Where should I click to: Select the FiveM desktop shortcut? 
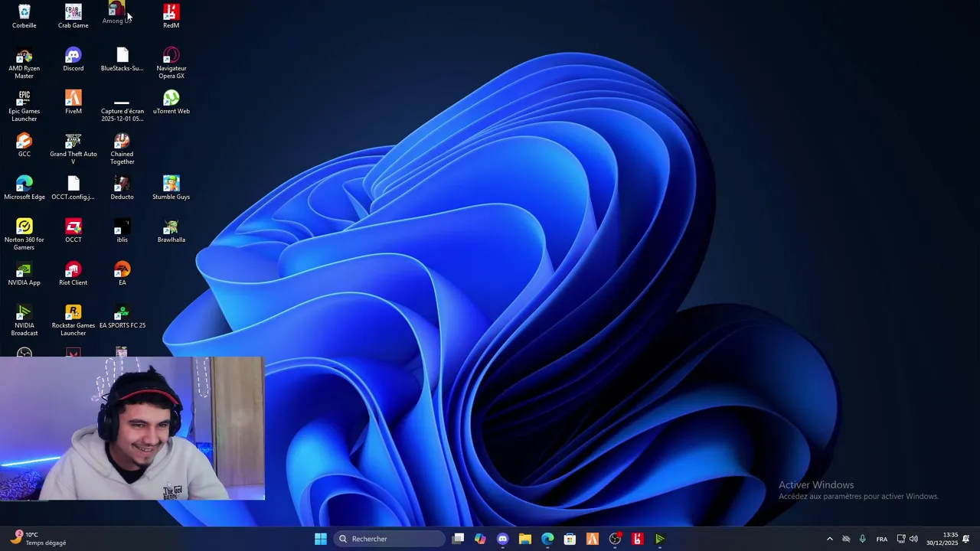(x=73, y=103)
